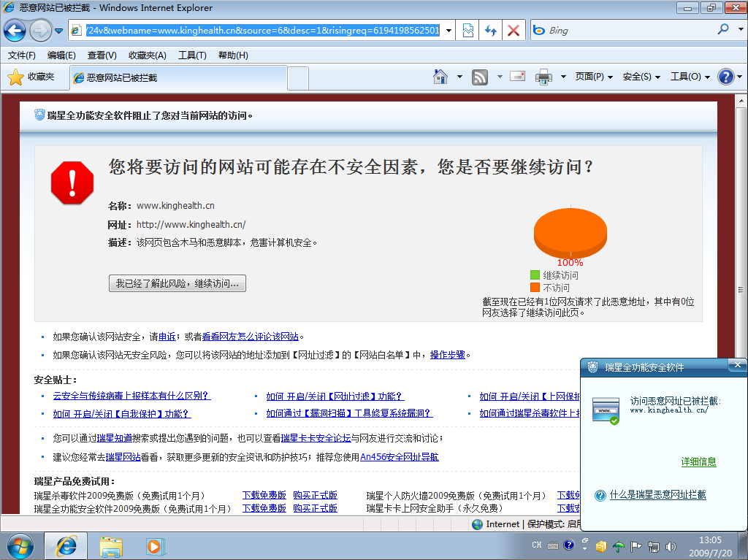The width and height of the screenshot is (748, 560).
Task: Select the 恶意网站已被拦截 tab
Action: [178, 77]
